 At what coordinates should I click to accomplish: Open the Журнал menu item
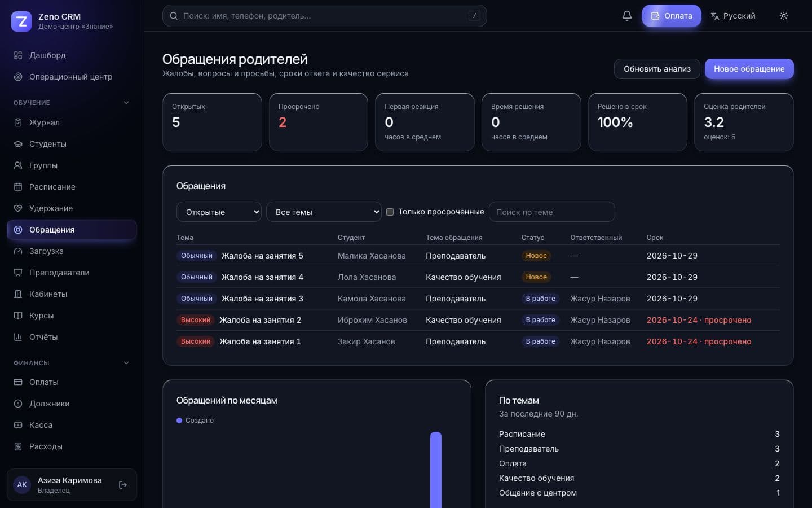coord(72,122)
